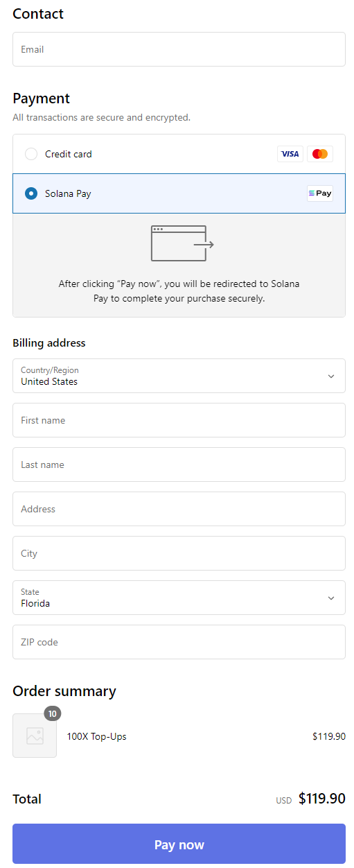This screenshot has height=868, width=354.
Task: Open the Country/Region dropdown
Action: [x=179, y=376]
